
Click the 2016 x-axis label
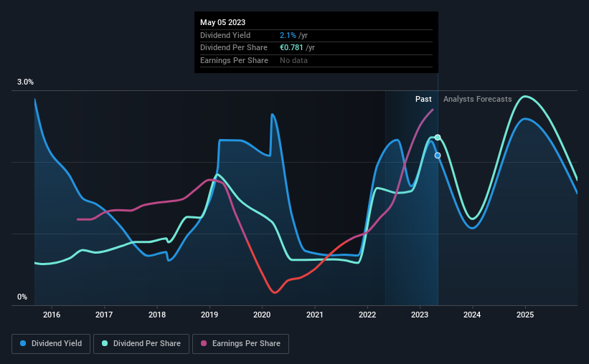52,315
